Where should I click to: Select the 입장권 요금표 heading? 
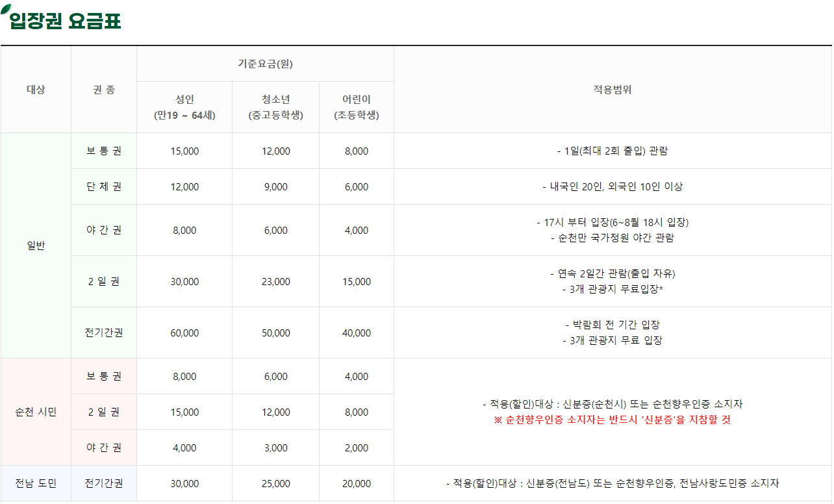tap(65, 20)
